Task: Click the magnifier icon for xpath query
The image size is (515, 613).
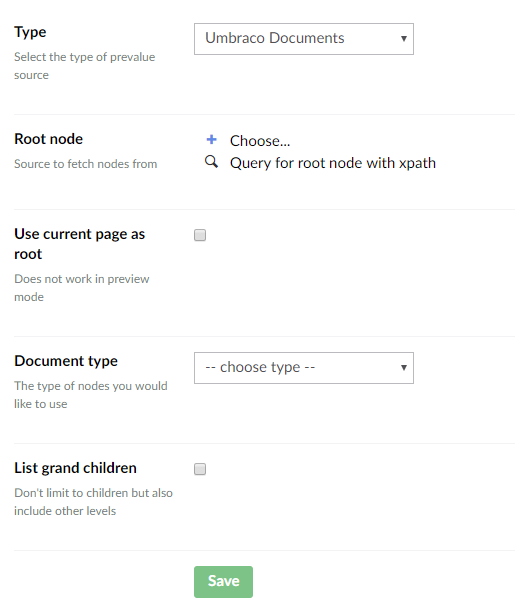Action: [212, 161]
